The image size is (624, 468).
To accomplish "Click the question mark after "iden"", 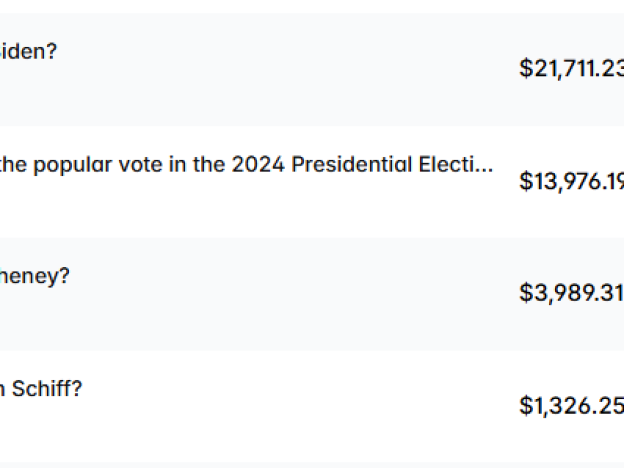I will click(52, 51).
